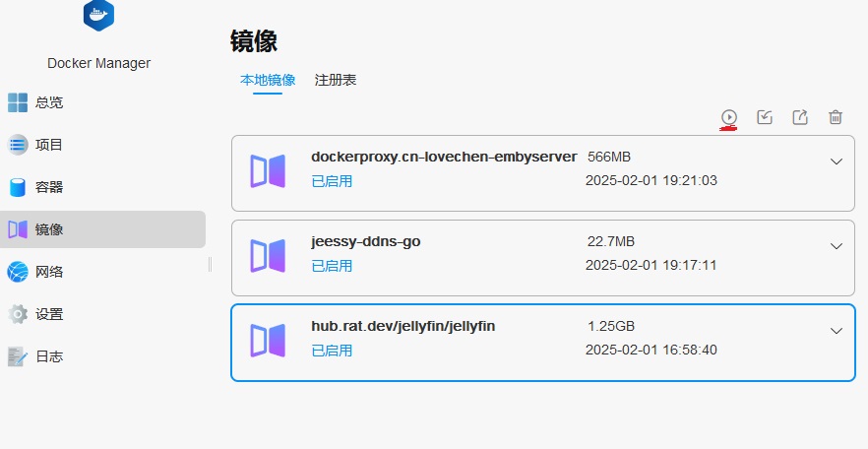Screen dimensions: 868x449
Task: Click the 镜像 page heading
Action: point(254,41)
